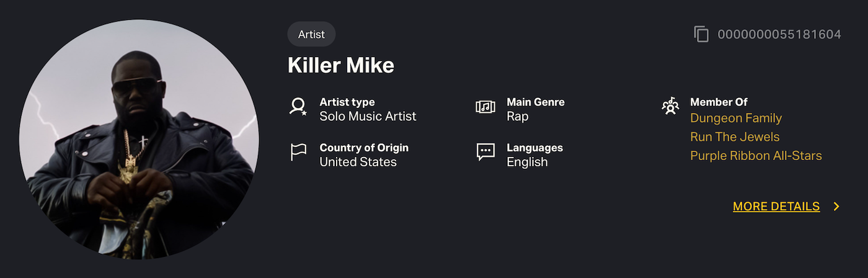Expand details using the right chevron arrow
Image resolution: width=868 pixels, height=278 pixels.
click(836, 207)
